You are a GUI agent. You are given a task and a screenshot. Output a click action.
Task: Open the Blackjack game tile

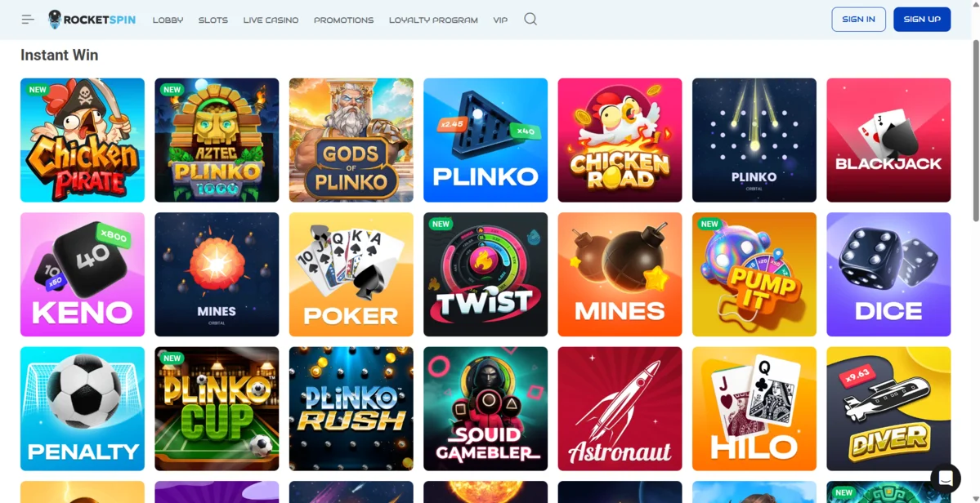pos(888,140)
